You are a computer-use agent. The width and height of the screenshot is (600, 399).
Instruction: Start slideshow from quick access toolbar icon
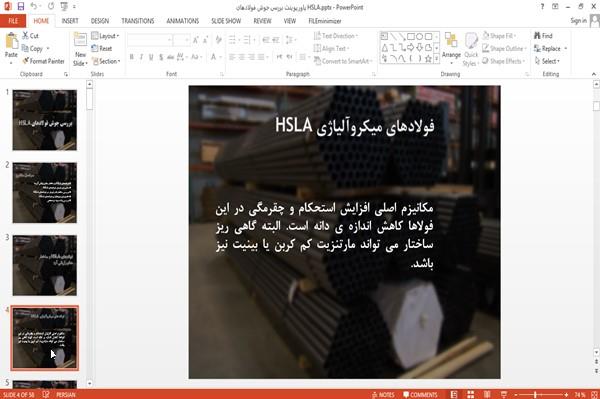tap(64, 7)
